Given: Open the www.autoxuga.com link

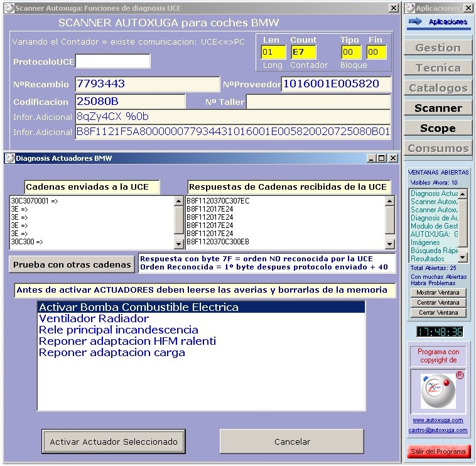Looking at the screenshot, I should coord(438,420).
